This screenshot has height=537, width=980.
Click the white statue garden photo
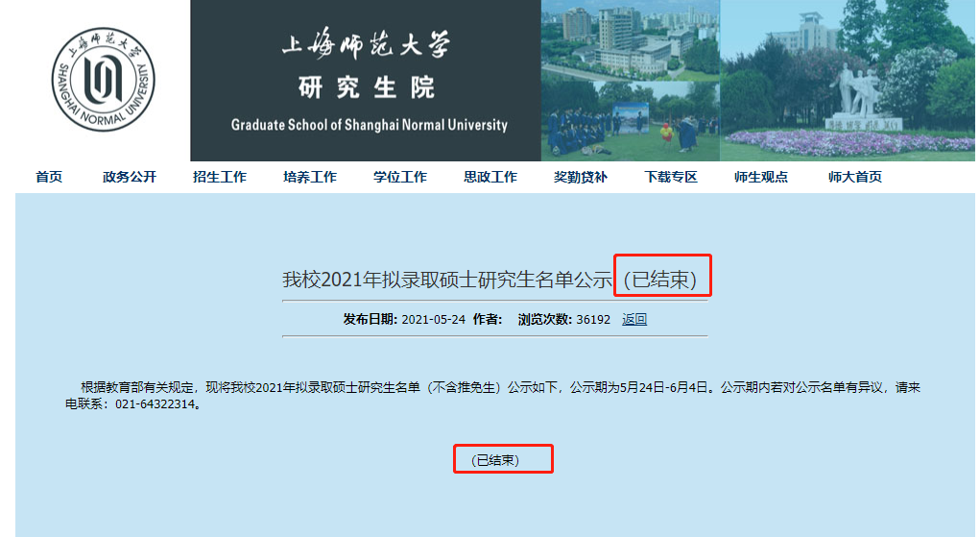point(848,80)
